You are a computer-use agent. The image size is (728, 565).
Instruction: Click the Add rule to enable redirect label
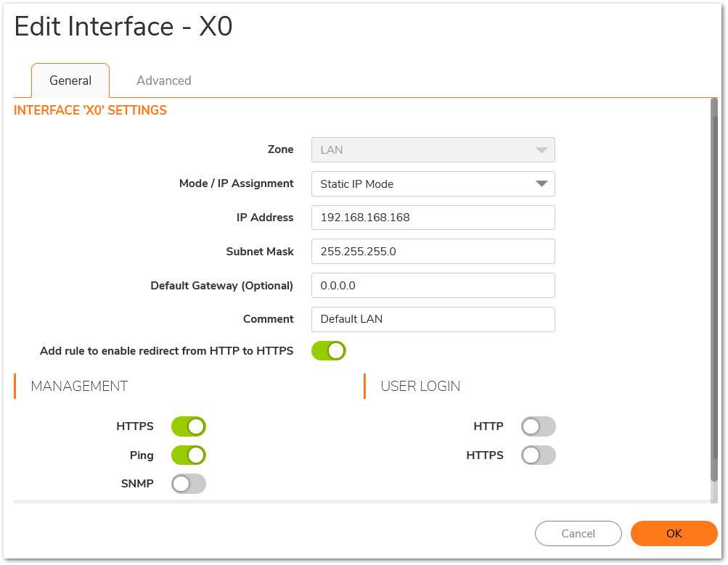pos(167,351)
